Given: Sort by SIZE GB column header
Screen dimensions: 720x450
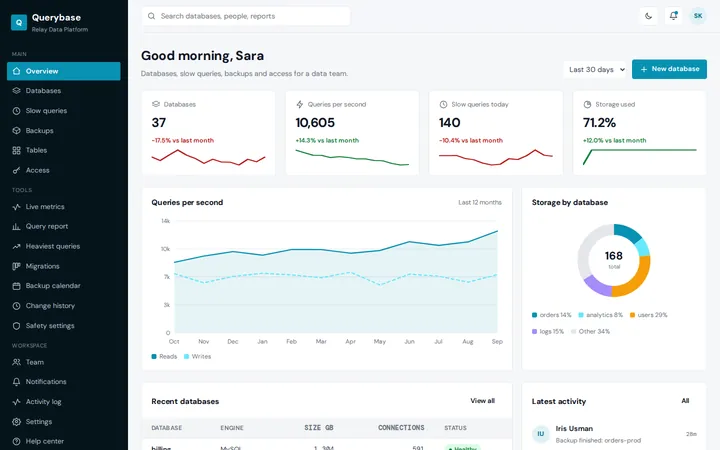Looking at the screenshot, I should [x=319, y=428].
